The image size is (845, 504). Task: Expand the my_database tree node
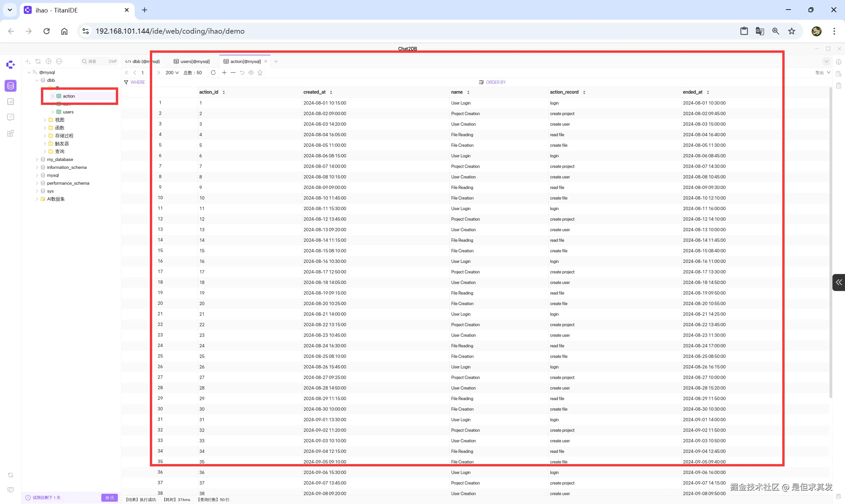pos(37,159)
